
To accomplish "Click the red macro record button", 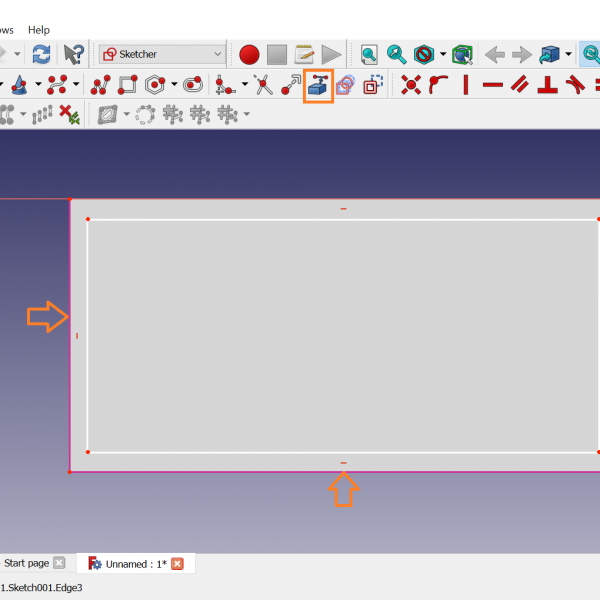I will [x=249, y=54].
